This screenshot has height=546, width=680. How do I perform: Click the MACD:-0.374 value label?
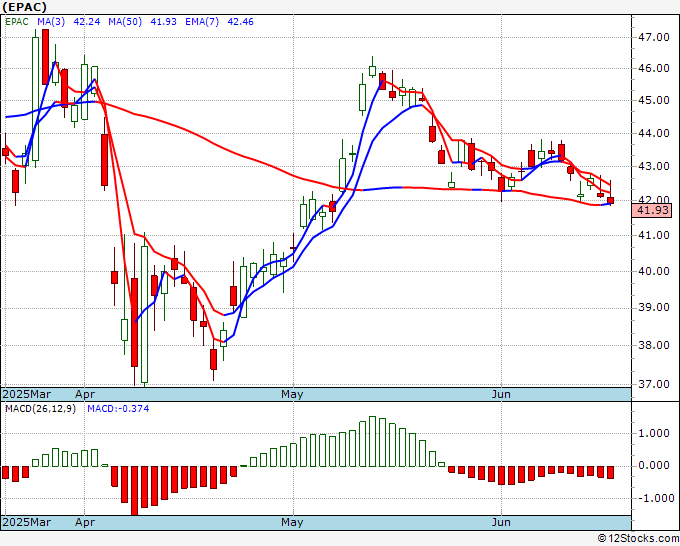[118, 409]
